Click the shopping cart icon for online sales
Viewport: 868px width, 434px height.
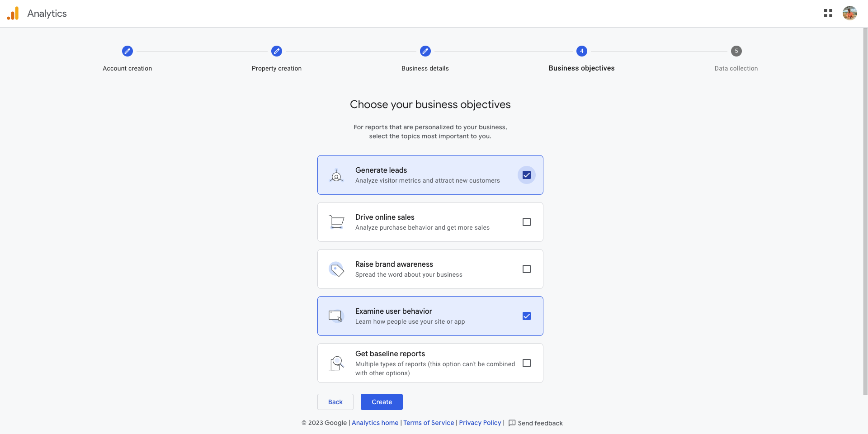(x=336, y=222)
